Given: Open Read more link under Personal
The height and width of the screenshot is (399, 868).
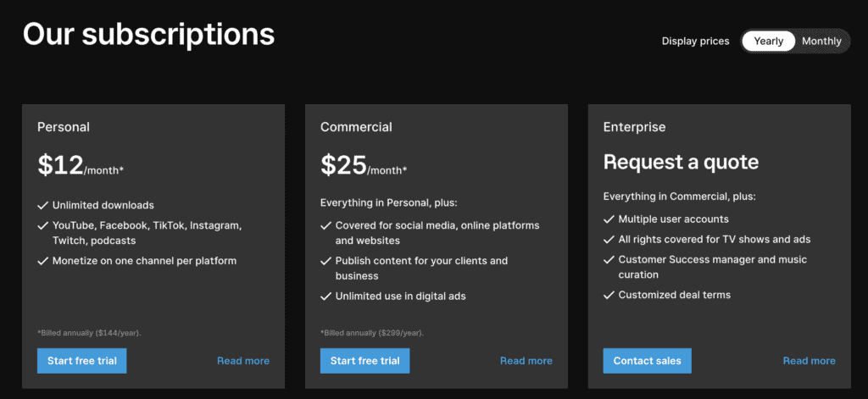Looking at the screenshot, I should click(243, 361).
